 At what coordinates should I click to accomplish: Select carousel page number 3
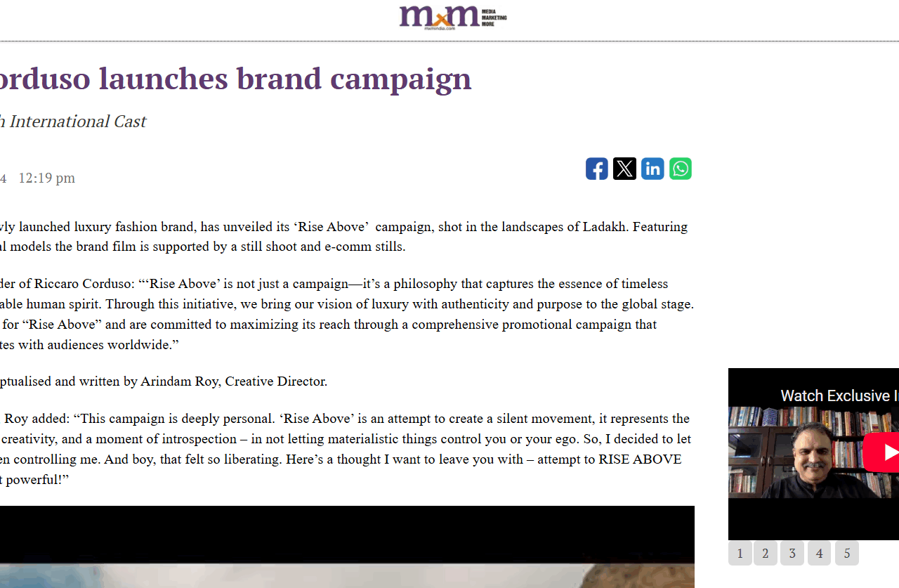coord(792,554)
